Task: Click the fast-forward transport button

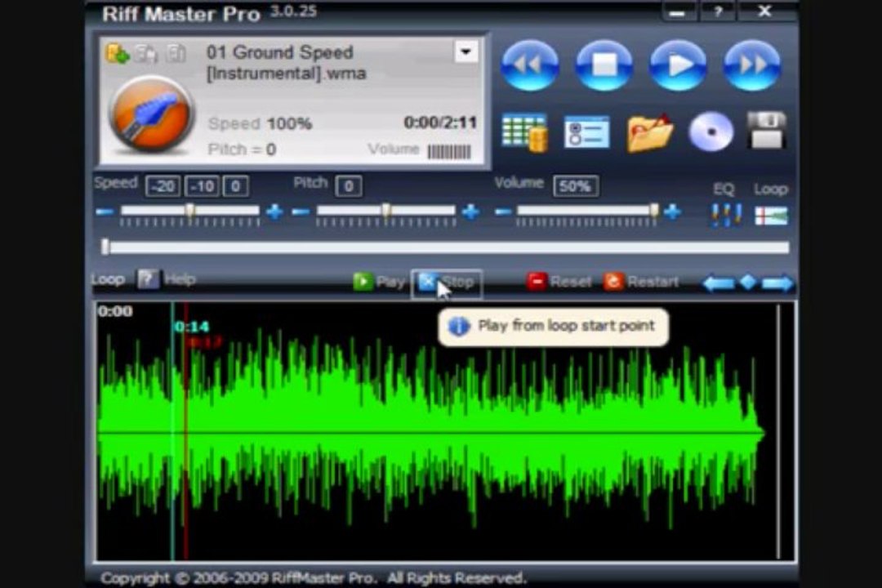Action: point(752,65)
